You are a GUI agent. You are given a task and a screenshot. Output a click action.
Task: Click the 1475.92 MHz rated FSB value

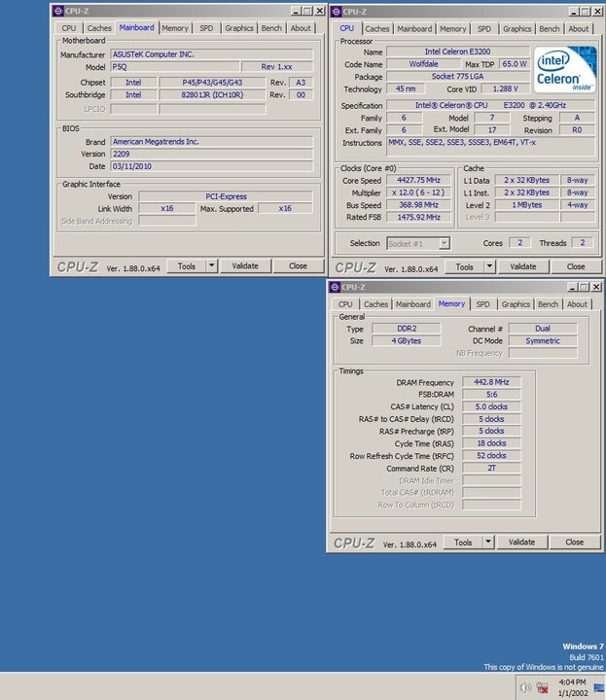(x=419, y=218)
